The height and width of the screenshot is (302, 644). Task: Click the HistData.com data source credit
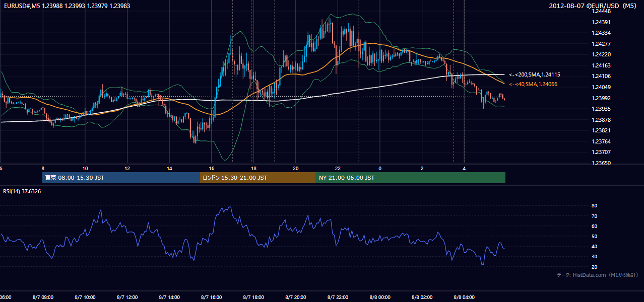tap(598, 275)
